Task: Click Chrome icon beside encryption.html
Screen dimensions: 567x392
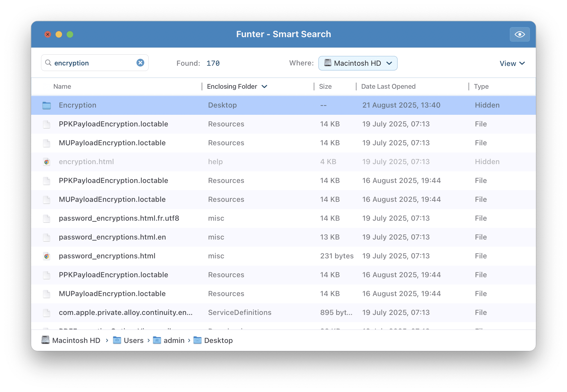Action: pyautogui.click(x=47, y=162)
